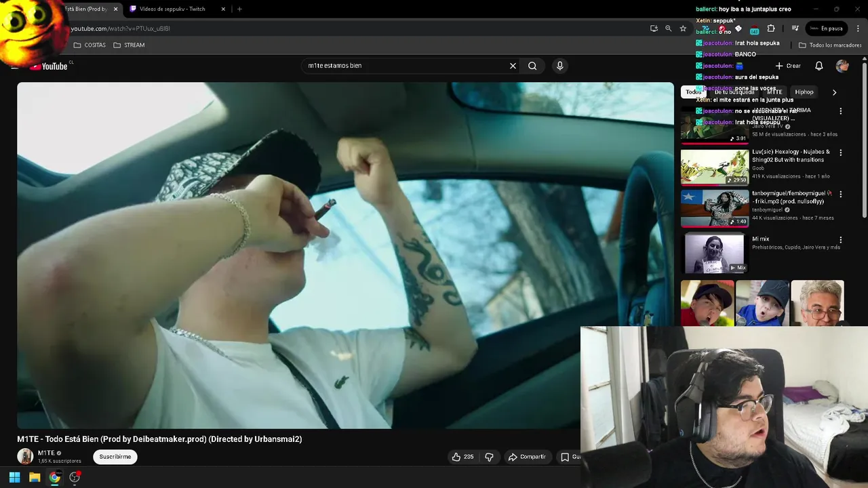Open the M1TE channel avatar
Image resolution: width=868 pixels, height=488 pixels.
(25, 456)
